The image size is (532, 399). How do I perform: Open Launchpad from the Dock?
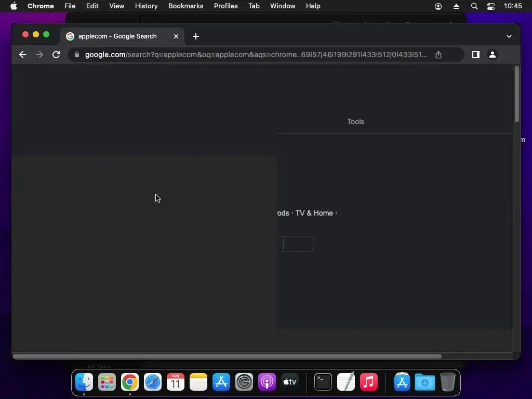coord(107,382)
